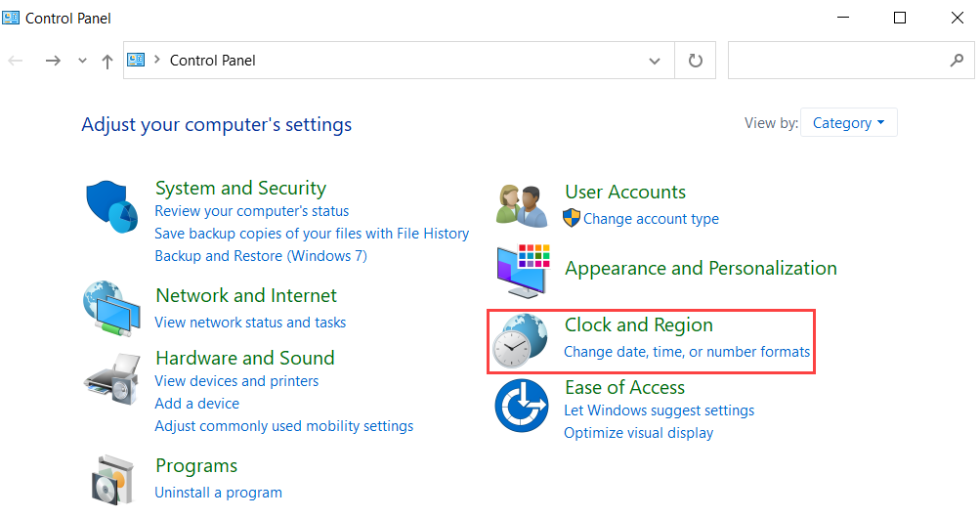Image resolution: width=980 pixels, height=518 pixels.
Task: Expand the address bar history dropdown
Action: point(655,61)
